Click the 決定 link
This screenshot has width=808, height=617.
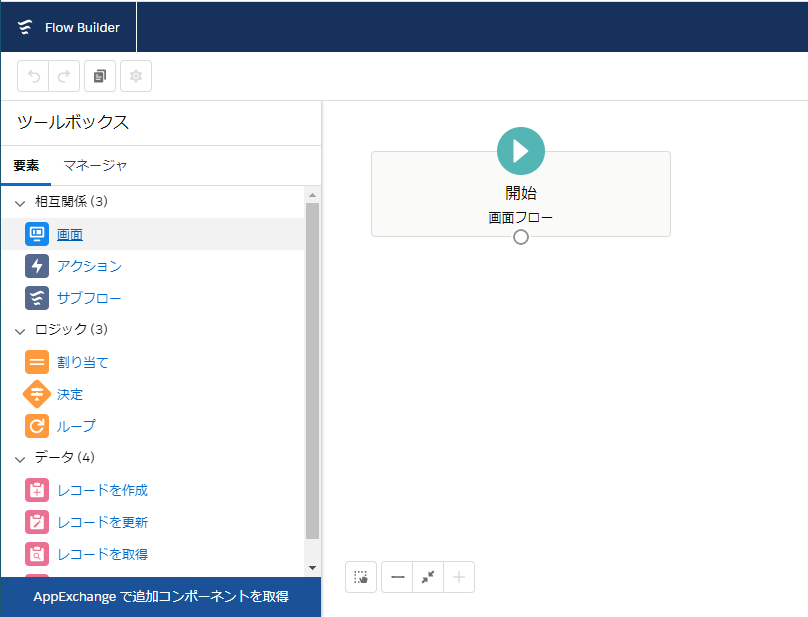pyautogui.click(x=70, y=394)
